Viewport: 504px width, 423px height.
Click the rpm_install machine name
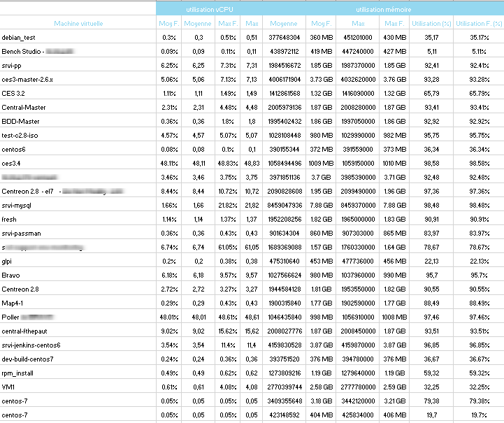pyautogui.click(x=18, y=373)
